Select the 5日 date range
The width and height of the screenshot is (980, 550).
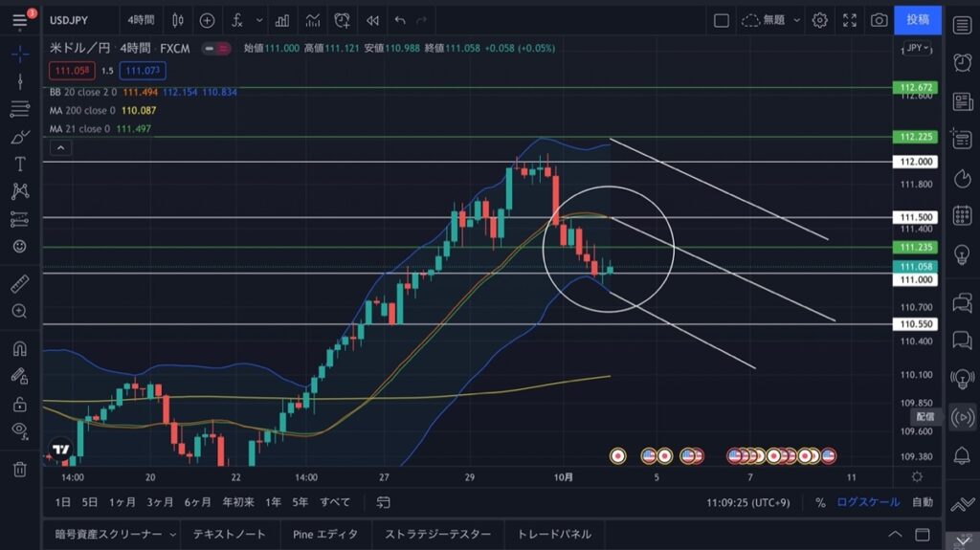(x=90, y=502)
